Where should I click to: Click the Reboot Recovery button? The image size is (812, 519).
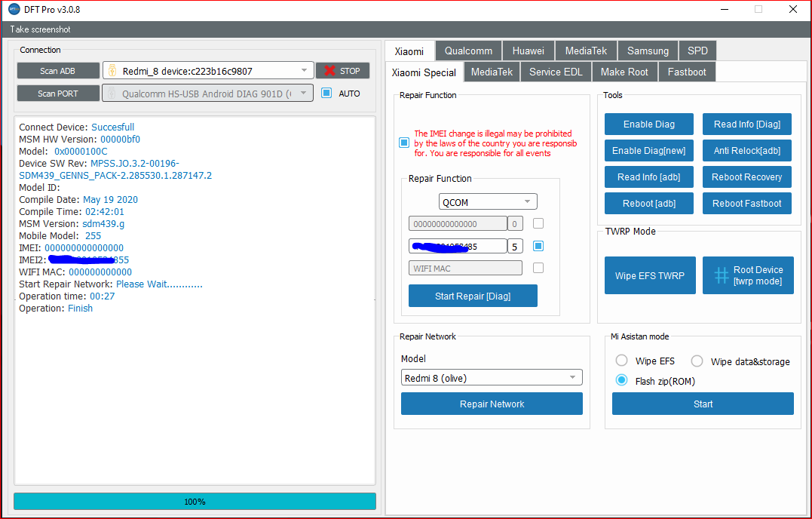click(746, 177)
